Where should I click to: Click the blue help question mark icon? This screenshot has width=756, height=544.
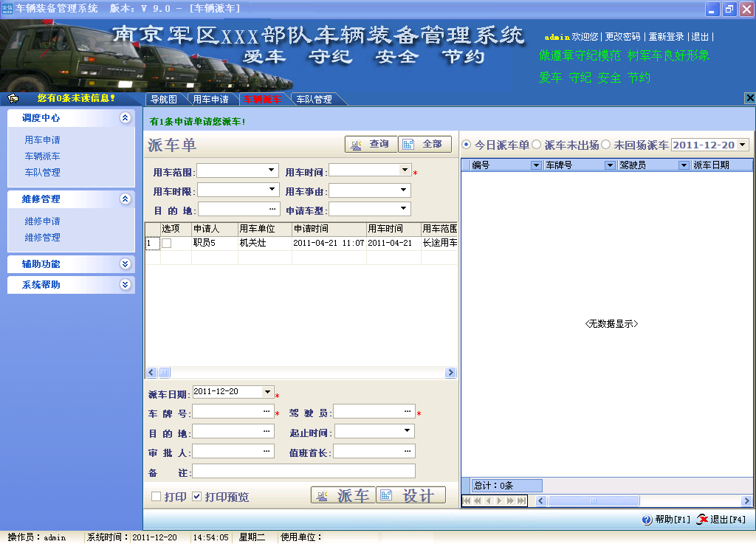(x=647, y=520)
